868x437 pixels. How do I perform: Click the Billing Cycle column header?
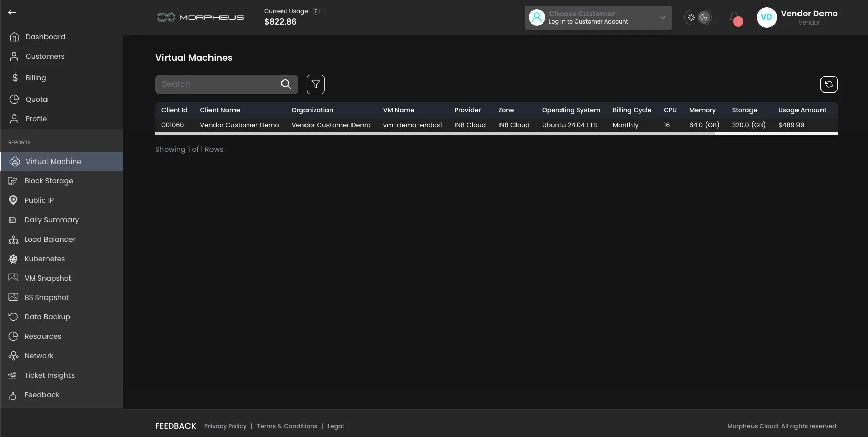coord(632,110)
